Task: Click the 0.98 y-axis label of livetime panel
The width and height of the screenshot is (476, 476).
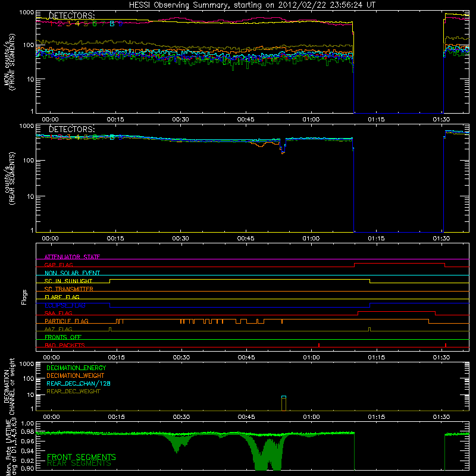Action: 28,432
